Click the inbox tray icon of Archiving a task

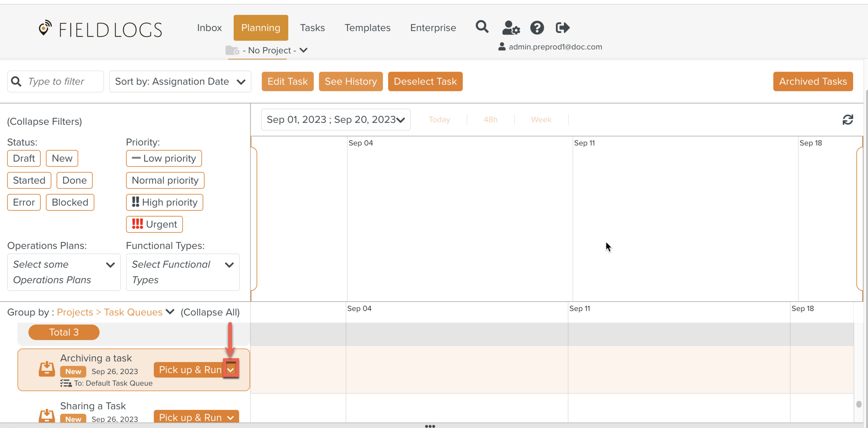click(x=47, y=369)
